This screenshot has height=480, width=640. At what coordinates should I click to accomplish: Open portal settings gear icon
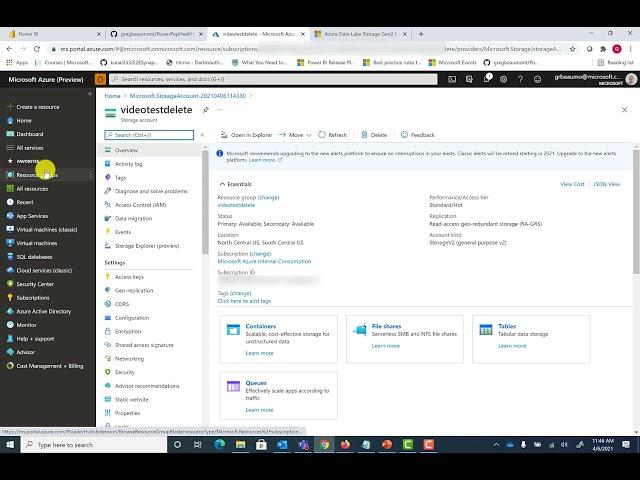(x=504, y=80)
